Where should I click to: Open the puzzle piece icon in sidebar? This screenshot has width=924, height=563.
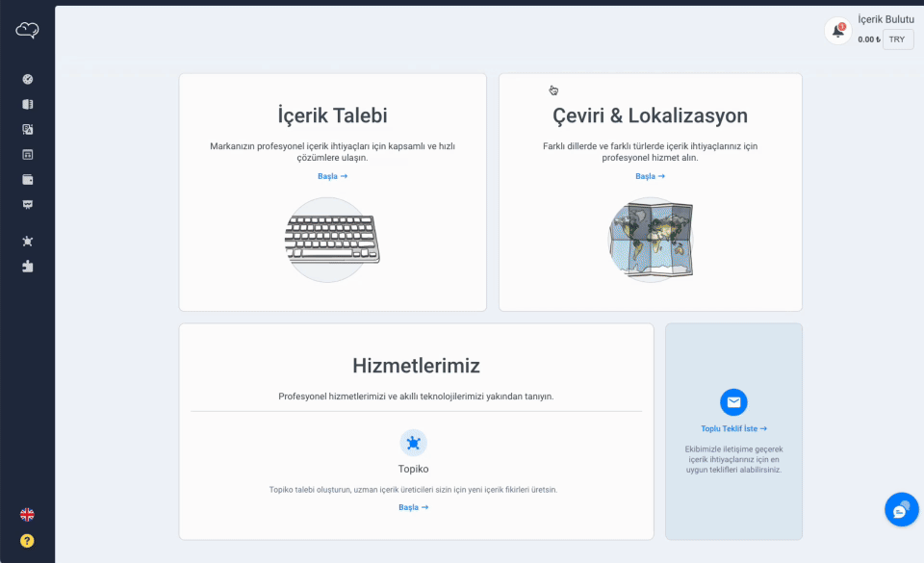[x=28, y=266]
